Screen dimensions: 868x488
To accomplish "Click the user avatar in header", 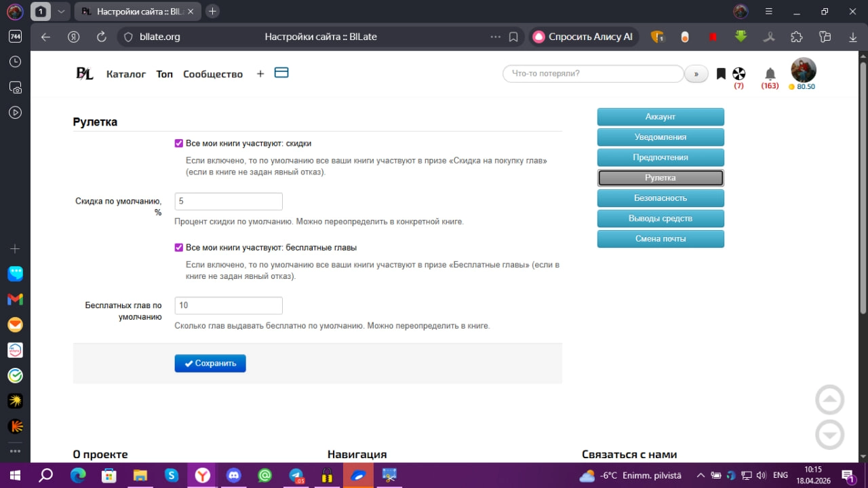I will 804,70.
